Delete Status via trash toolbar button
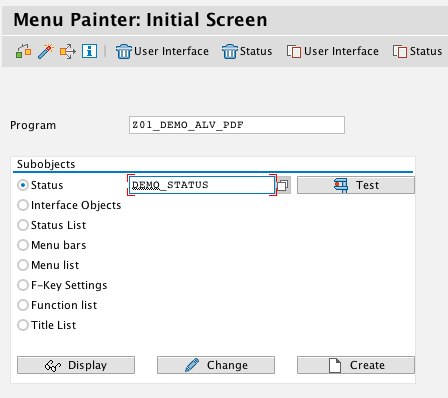This screenshot has height=398, width=448. pos(247,51)
